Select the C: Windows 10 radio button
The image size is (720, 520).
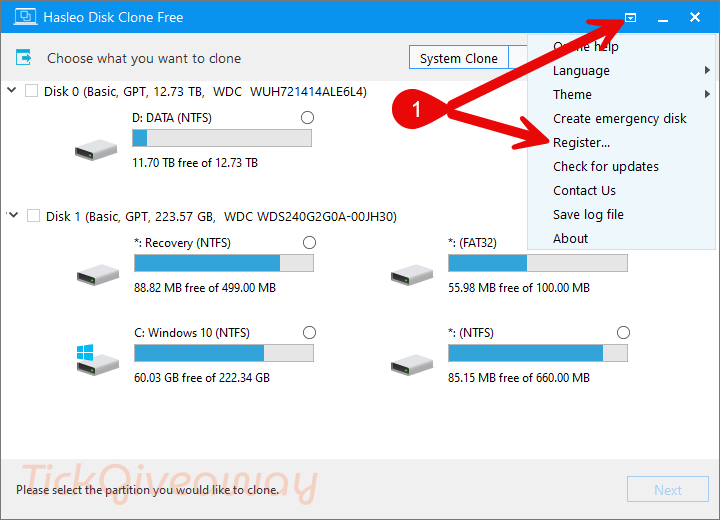309,333
